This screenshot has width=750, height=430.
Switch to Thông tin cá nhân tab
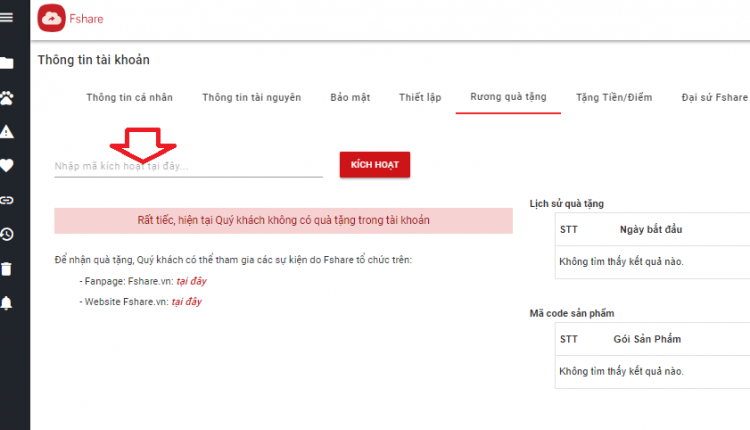[130, 98]
